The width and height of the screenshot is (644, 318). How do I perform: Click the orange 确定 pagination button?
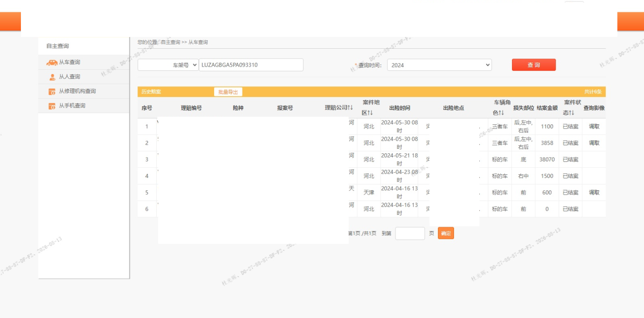[446, 233]
